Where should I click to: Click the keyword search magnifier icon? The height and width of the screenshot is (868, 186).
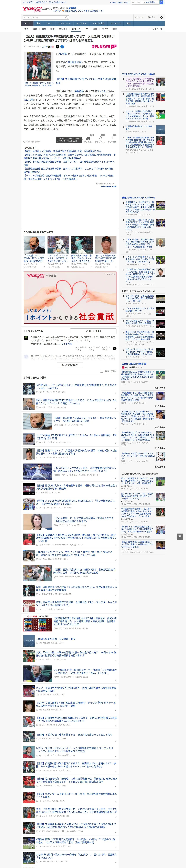[x=66, y=18]
